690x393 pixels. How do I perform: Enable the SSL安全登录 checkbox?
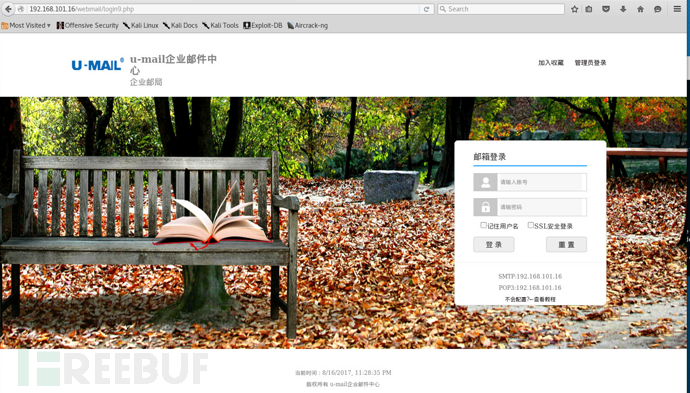531,225
